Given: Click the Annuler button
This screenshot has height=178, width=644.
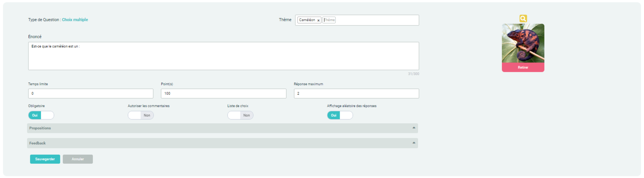Looking at the screenshot, I should click(78, 159).
